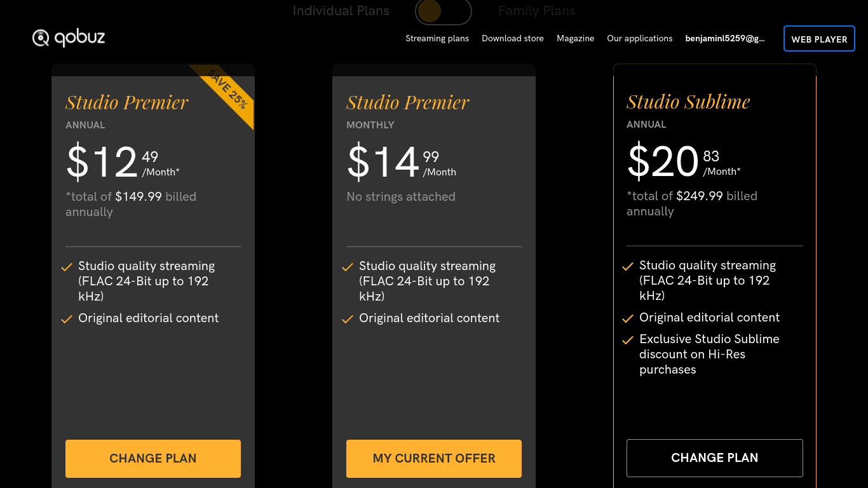Click the Qobuz logo icon
The height and width of the screenshot is (488, 868).
41,38
